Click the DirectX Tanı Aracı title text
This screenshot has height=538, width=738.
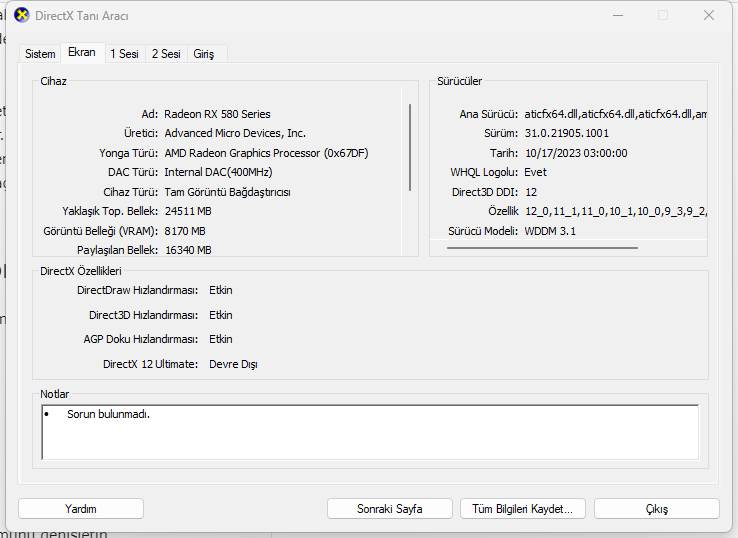coord(82,16)
